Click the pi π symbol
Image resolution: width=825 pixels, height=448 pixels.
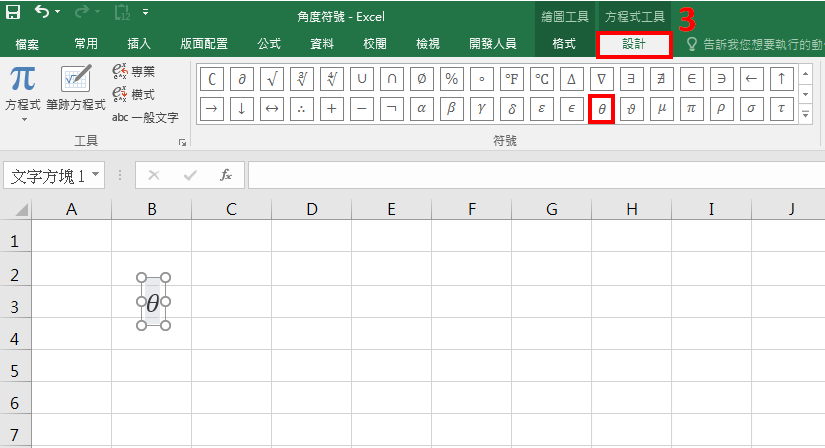[691, 109]
